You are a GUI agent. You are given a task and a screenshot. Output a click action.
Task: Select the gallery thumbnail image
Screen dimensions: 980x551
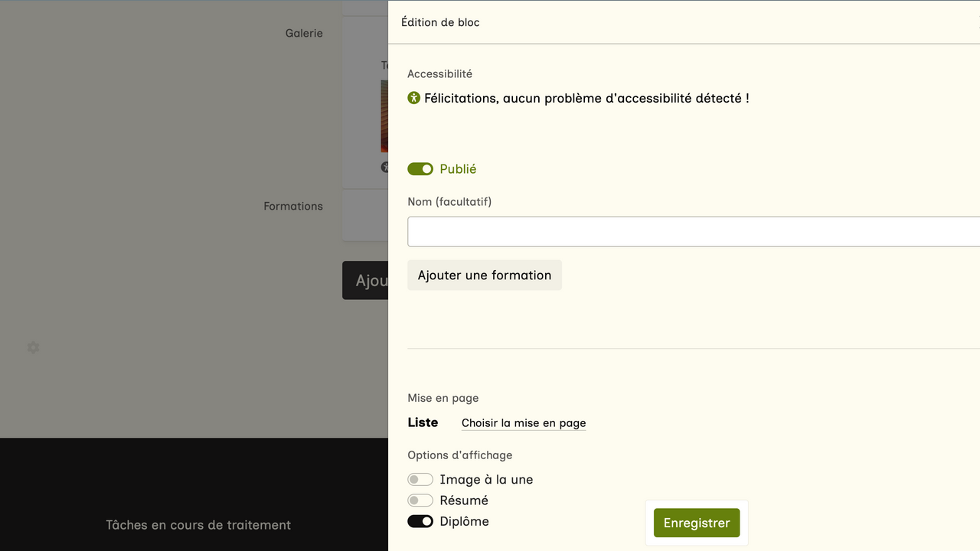[x=384, y=116]
